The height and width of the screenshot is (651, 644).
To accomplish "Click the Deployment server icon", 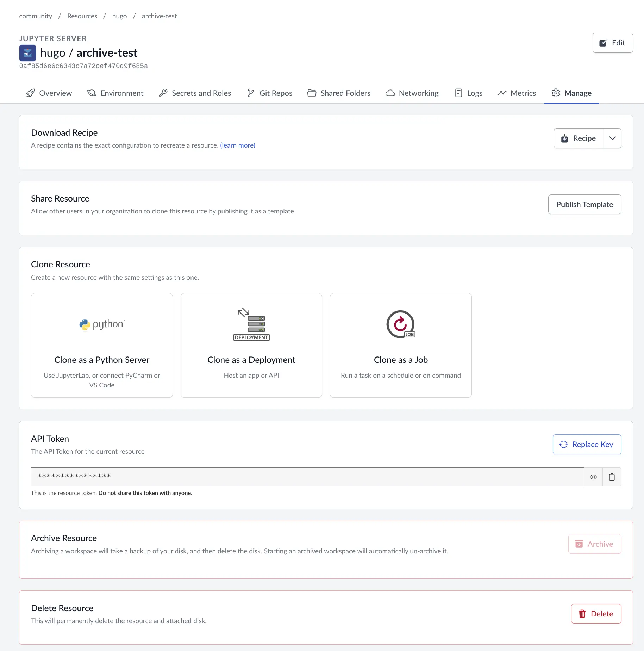I will (x=251, y=324).
